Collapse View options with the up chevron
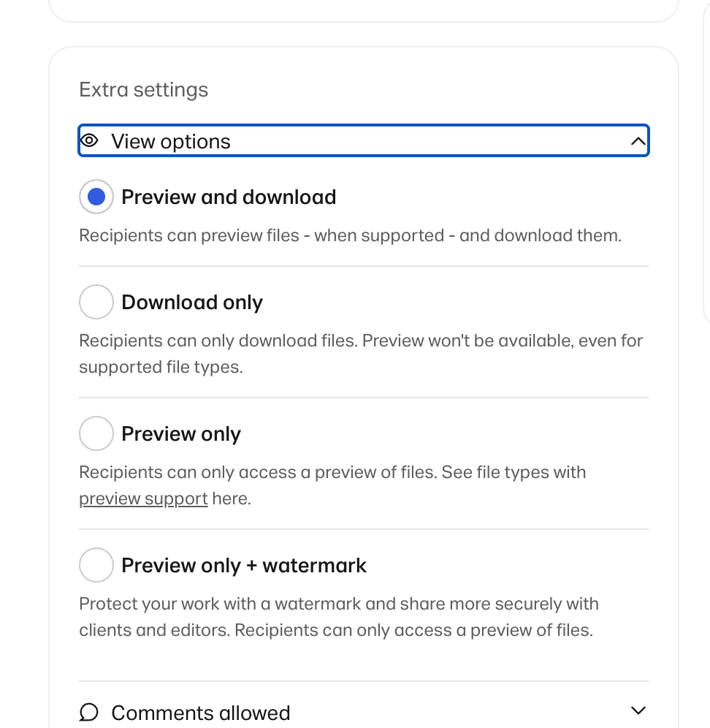Screen dimensions: 710x728 pyautogui.click(x=638, y=141)
